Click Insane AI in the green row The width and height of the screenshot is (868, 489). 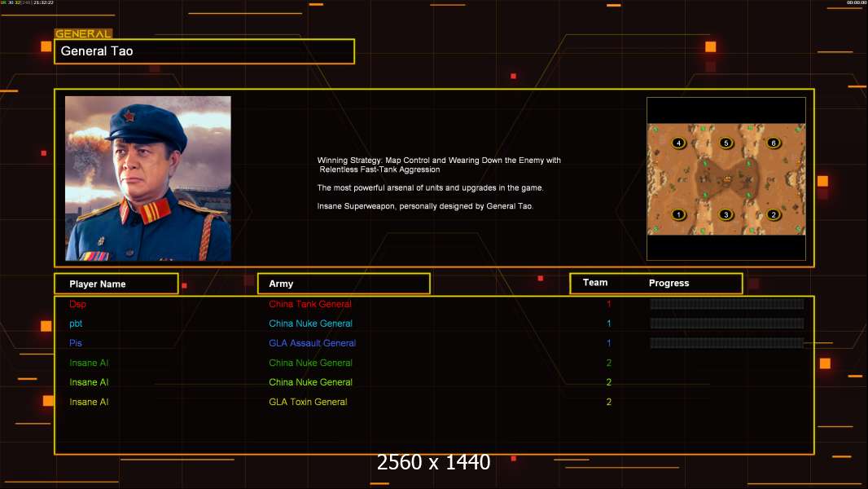[x=89, y=363]
